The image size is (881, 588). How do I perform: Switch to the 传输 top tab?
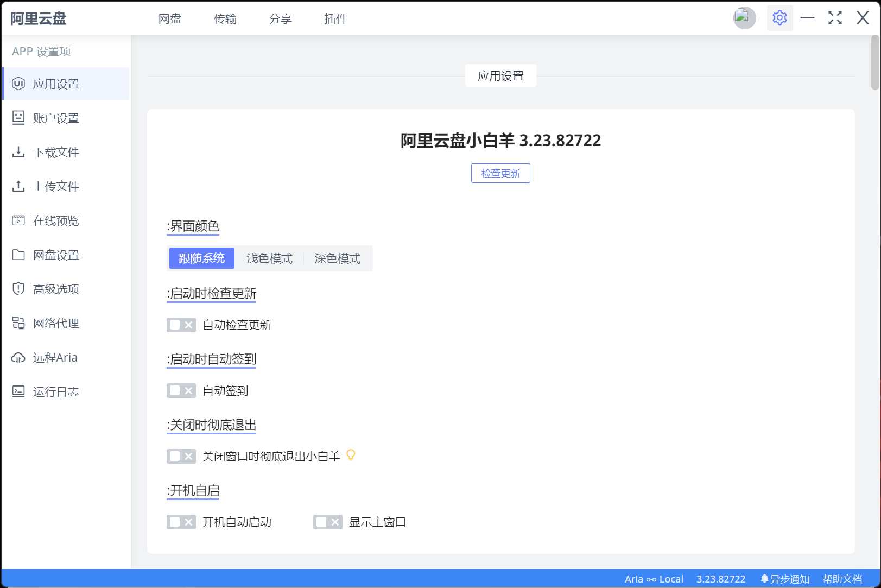(225, 18)
